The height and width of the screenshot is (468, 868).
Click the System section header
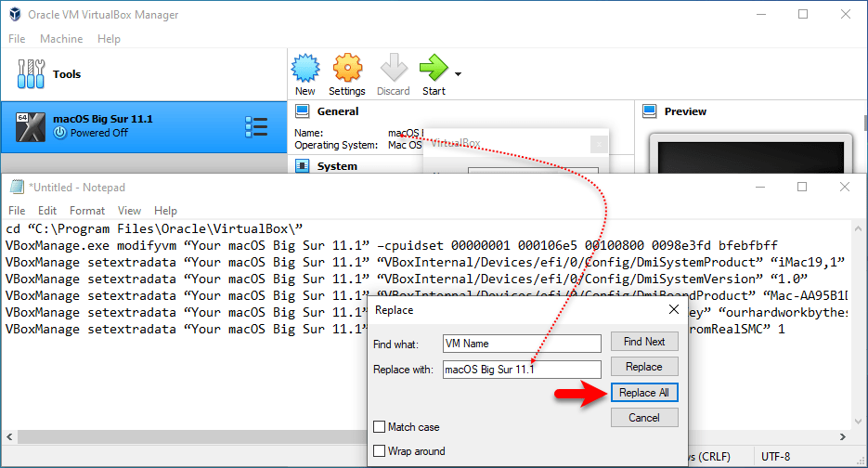pos(337,166)
